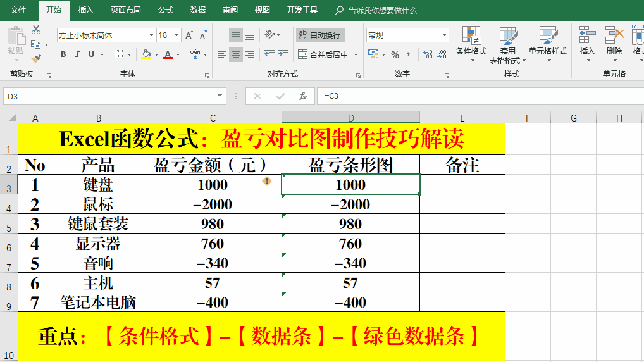Toggle the 自动换行 wrap text button
The width and height of the screenshot is (644, 362).
319,35
